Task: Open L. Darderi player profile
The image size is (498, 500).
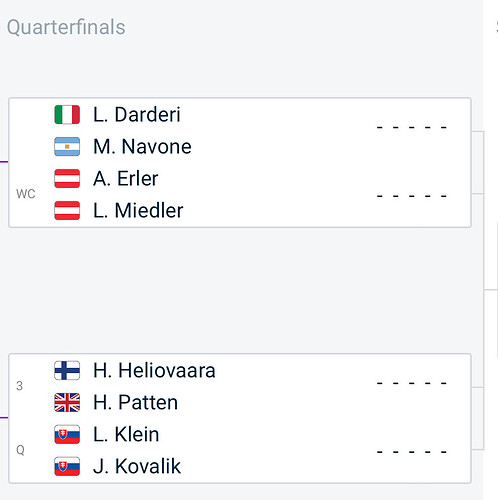Action: pyautogui.click(x=137, y=114)
